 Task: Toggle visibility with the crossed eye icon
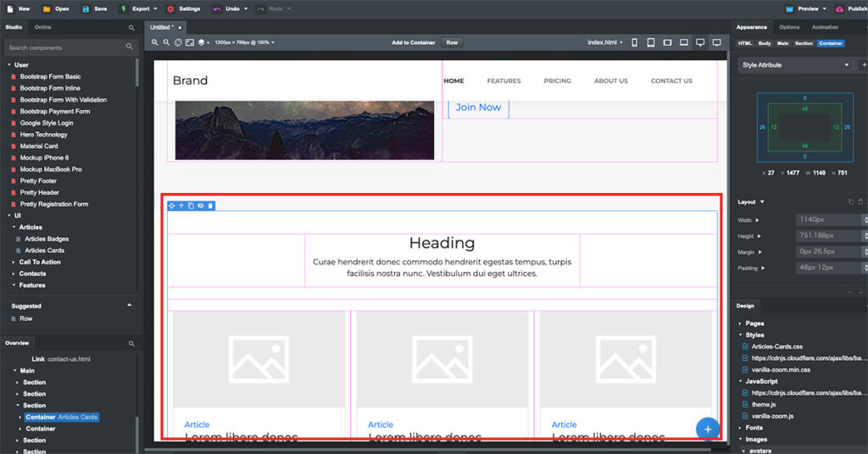201,206
